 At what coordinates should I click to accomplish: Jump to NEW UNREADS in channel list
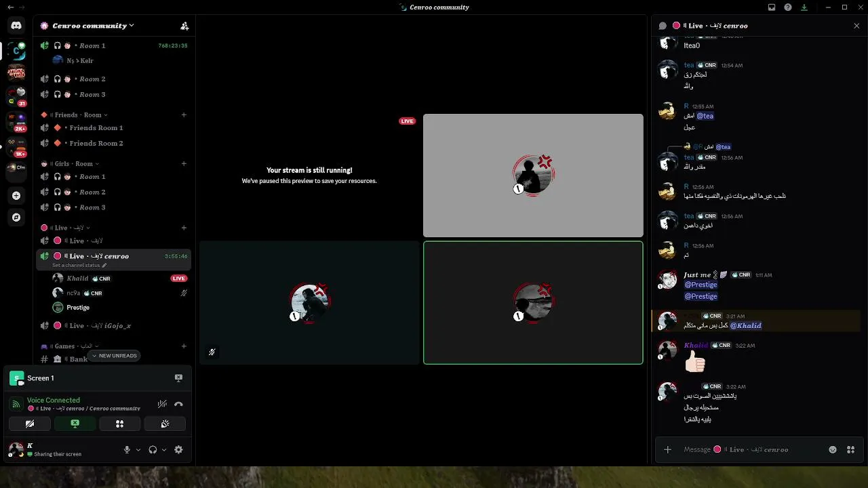[114, 356]
